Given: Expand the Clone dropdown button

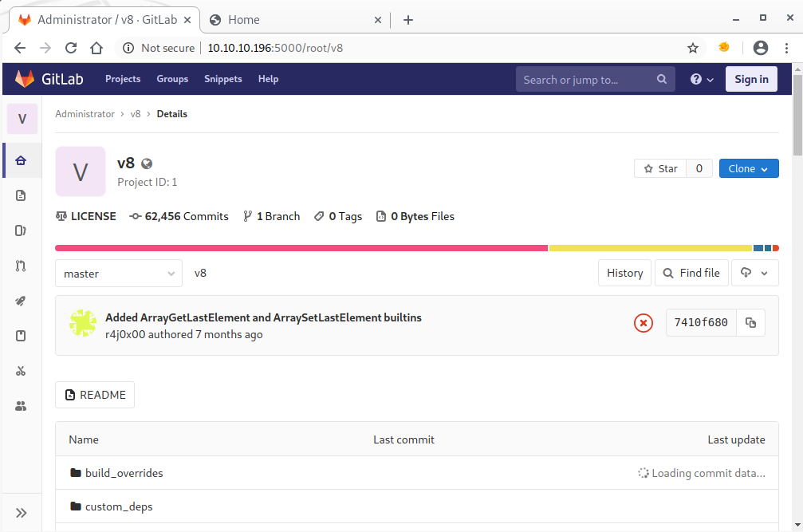Looking at the screenshot, I should coord(749,168).
